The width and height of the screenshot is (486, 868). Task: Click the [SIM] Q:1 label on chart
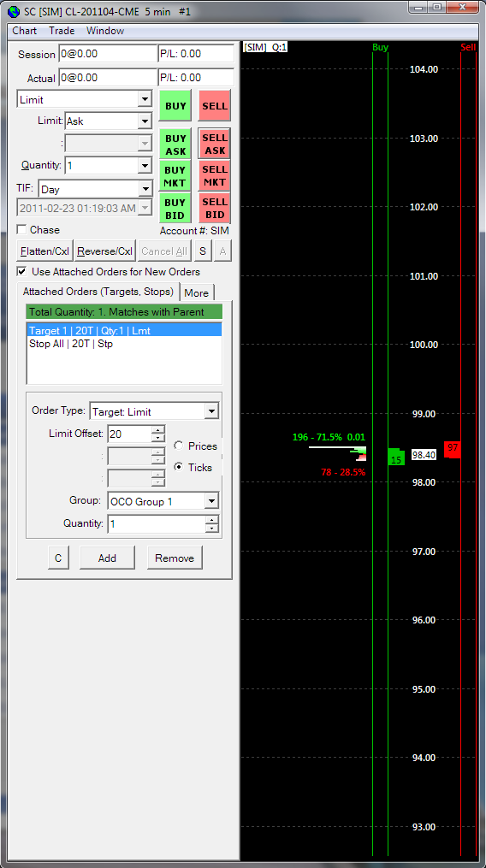coord(265,48)
